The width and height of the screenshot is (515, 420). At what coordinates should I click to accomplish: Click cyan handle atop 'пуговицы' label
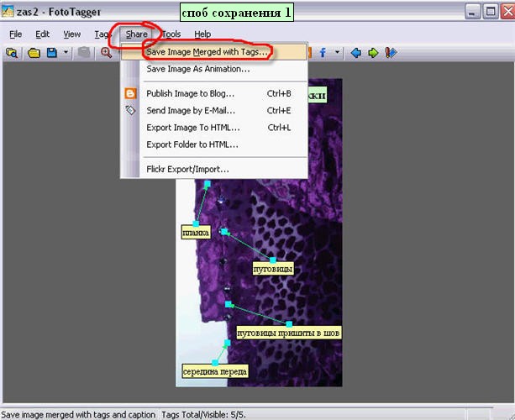tap(273, 260)
